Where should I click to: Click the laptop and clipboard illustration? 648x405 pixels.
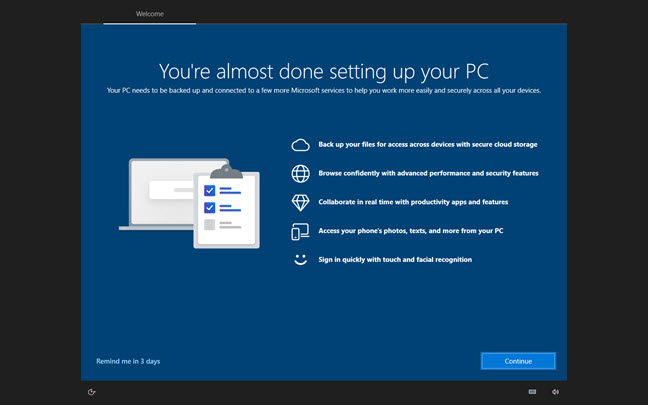coord(189,203)
